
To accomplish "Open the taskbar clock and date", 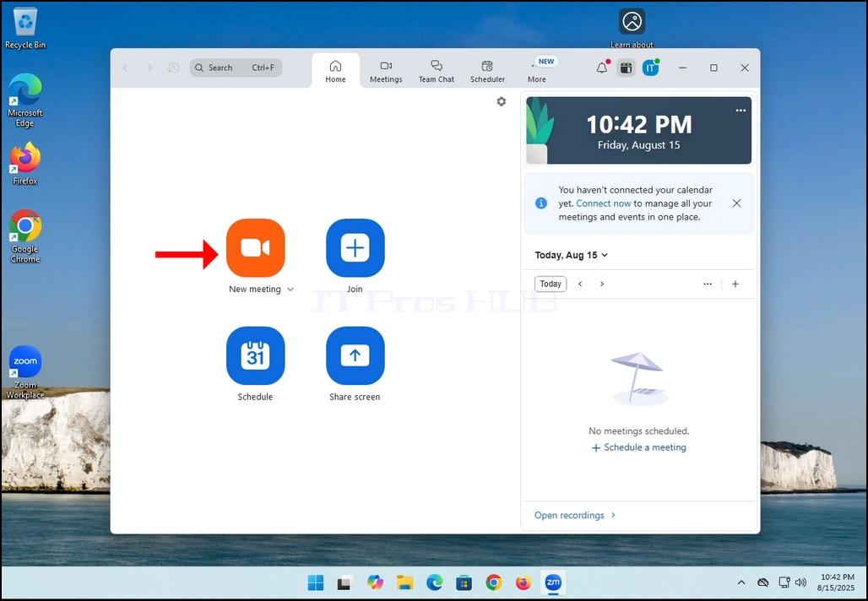I will [x=837, y=582].
